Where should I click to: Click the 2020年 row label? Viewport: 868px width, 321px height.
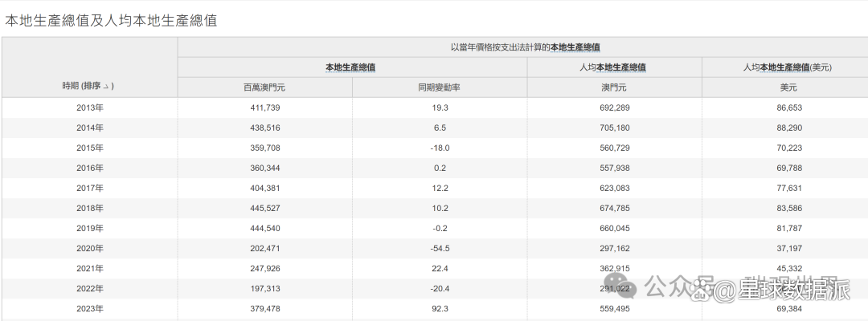pos(89,249)
